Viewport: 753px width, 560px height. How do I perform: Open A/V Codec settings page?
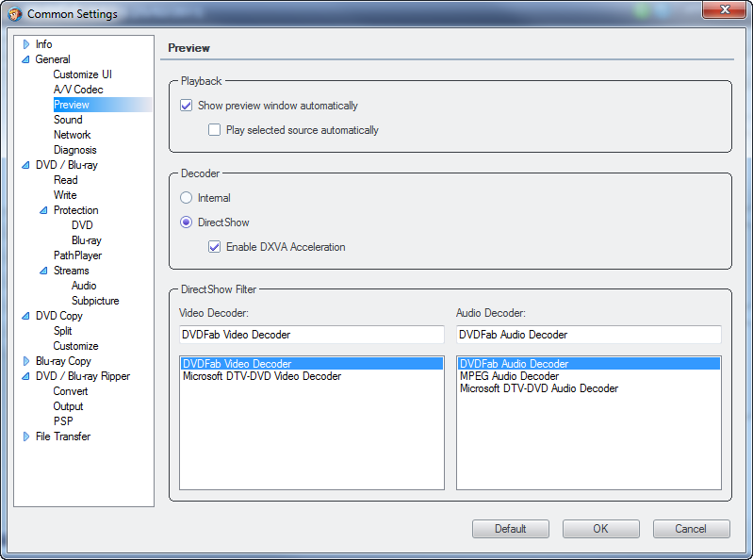pos(78,90)
